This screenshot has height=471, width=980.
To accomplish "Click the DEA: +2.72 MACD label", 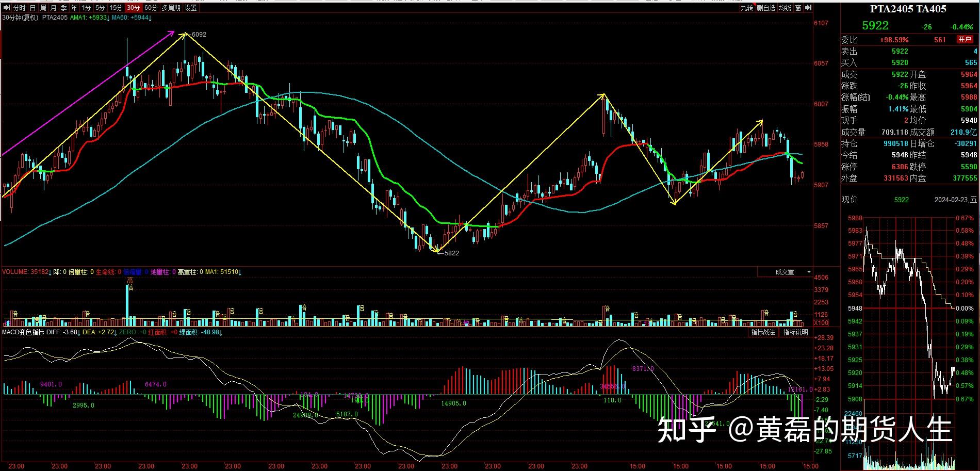I will tap(100, 333).
